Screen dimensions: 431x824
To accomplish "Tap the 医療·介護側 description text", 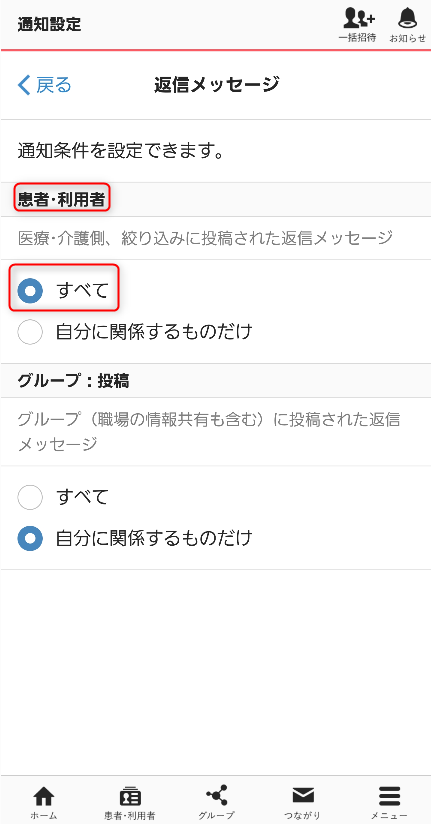I will point(206,238).
